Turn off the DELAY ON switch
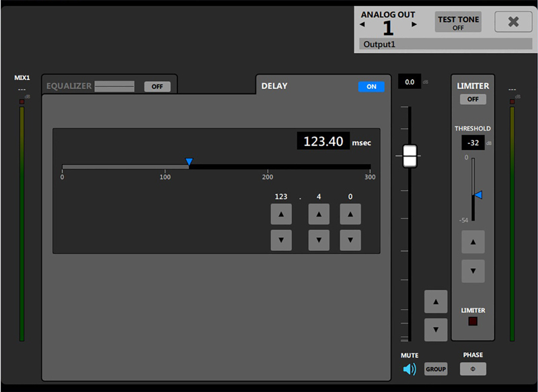The height and width of the screenshot is (392, 538). (371, 86)
